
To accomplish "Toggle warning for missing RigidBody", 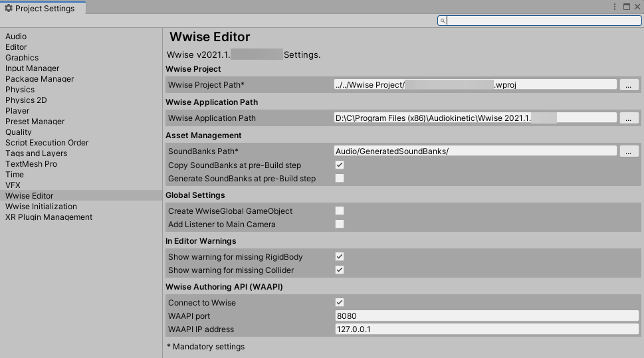I will pos(340,256).
